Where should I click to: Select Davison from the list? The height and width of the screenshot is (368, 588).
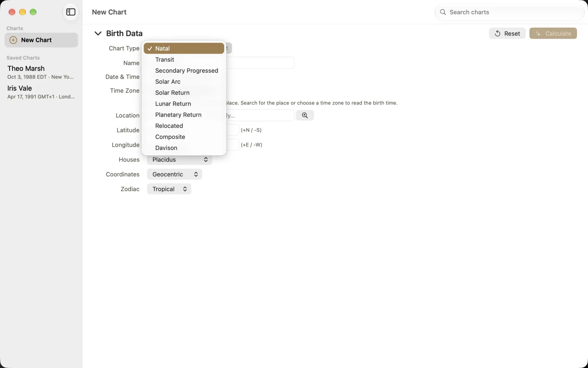(184, 148)
